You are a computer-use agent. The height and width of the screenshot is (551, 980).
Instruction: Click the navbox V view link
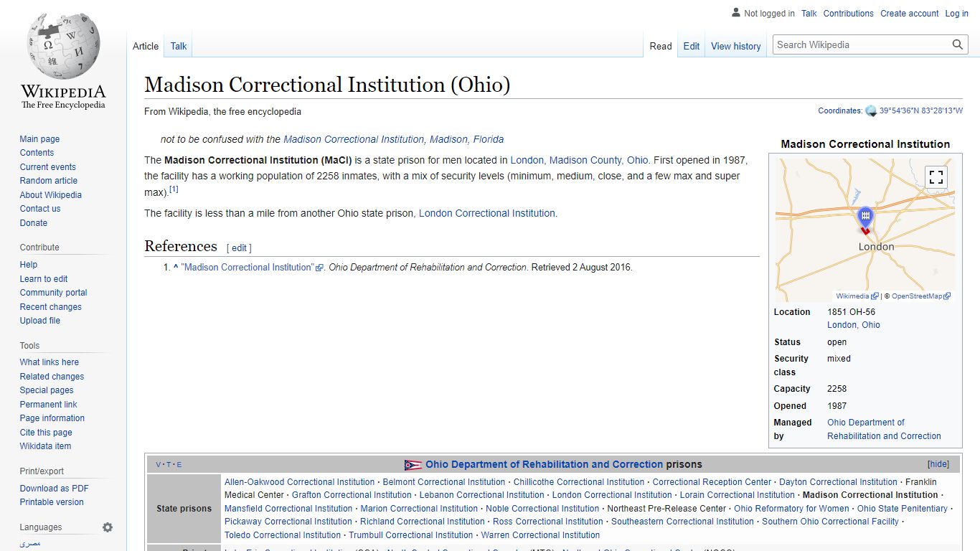(159, 465)
